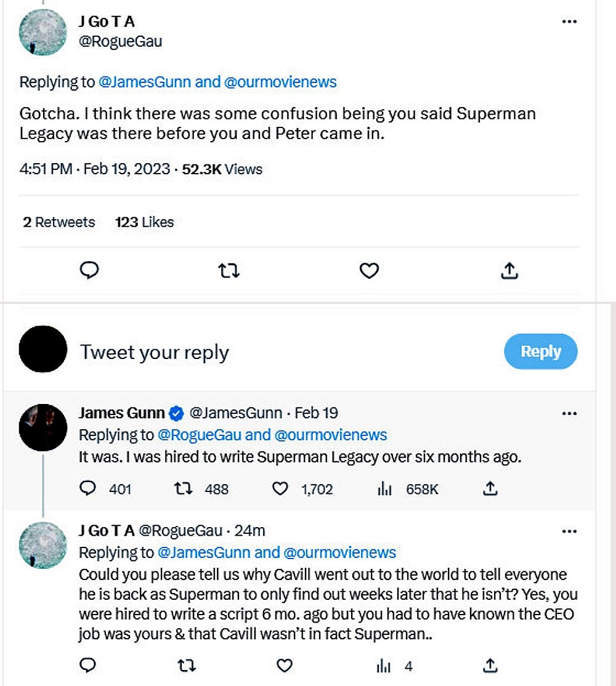Open more options on the Cavill tweet
Viewport: 616px width, 686px height.
pyautogui.click(x=570, y=531)
